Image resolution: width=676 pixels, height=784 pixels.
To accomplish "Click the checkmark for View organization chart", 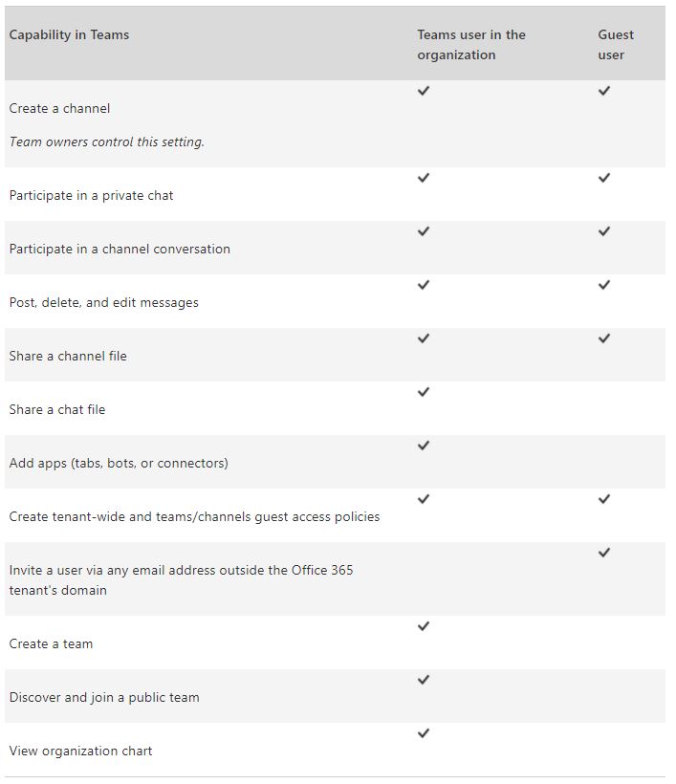I will (x=424, y=733).
